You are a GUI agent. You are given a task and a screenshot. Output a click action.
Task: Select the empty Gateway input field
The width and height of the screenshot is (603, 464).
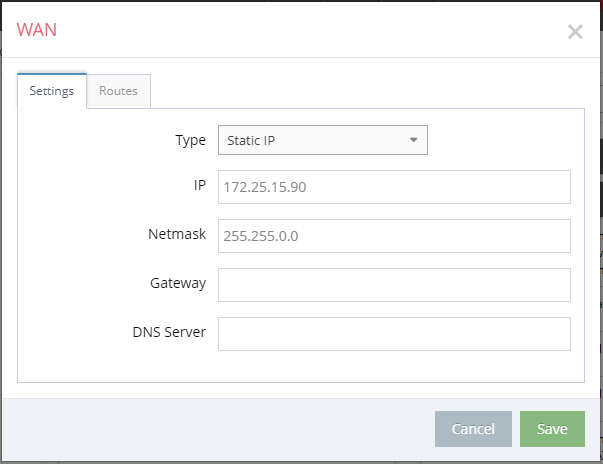click(394, 285)
